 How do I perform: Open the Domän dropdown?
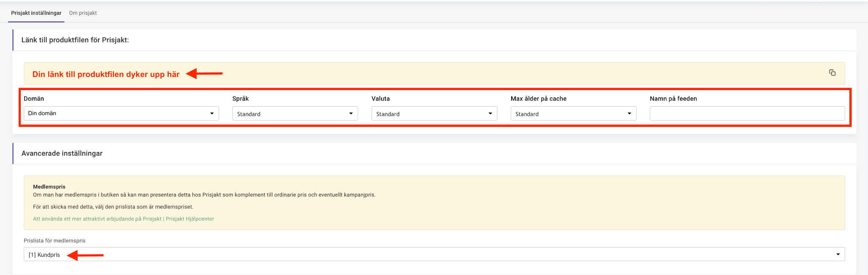pyautogui.click(x=121, y=113)
